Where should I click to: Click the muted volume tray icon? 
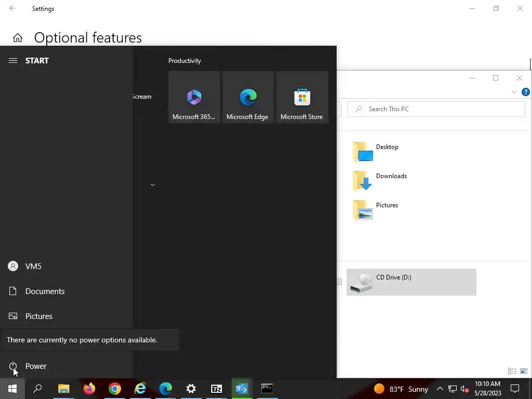pyautogui.click(x=464, y=389)
